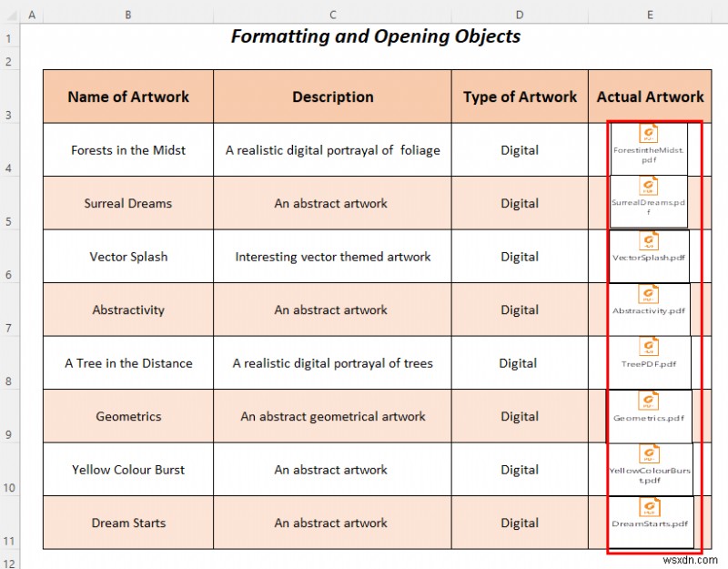Select the 'Abstractivity' name cell
The height and width of the screenshot is (569, 728).
click(128, 310)
